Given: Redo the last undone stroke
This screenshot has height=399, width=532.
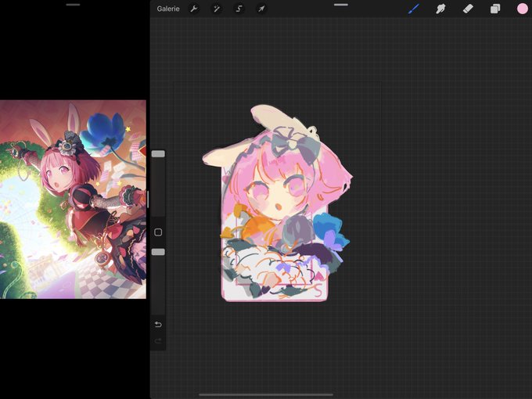Looking at the screenshot, I should click(x=158, y=341).
